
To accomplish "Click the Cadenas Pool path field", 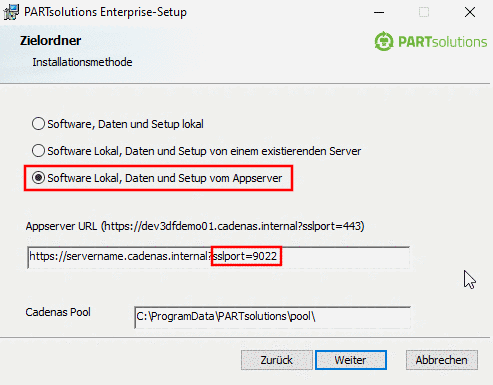I will click(272, 317).
